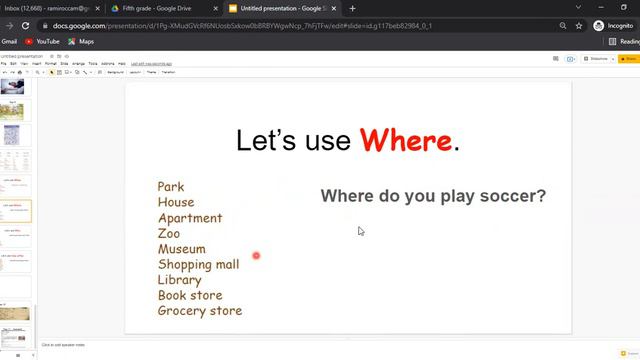640x360 pixels.
Task: Click the Shape tool icon
Action: 77,72
